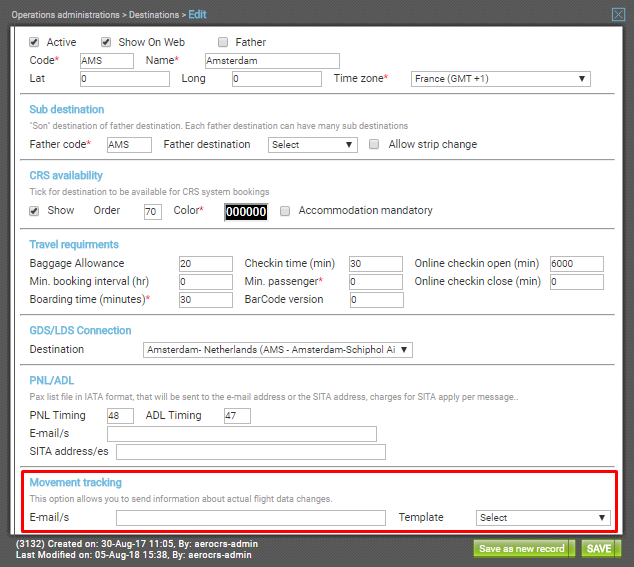Click PNL/ADL E-mail/s field

[242, 434]
